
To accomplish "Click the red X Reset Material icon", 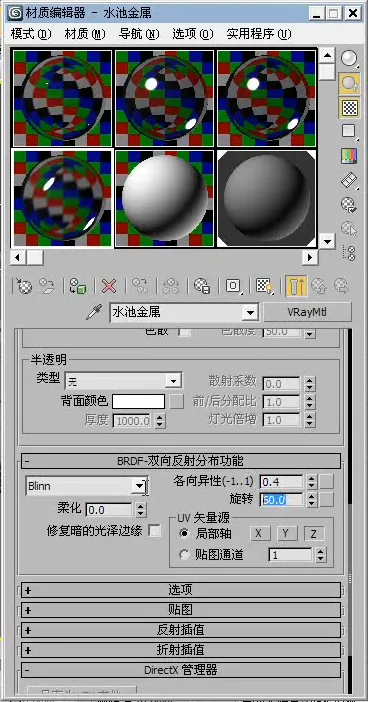I will [x=109, y=286].
